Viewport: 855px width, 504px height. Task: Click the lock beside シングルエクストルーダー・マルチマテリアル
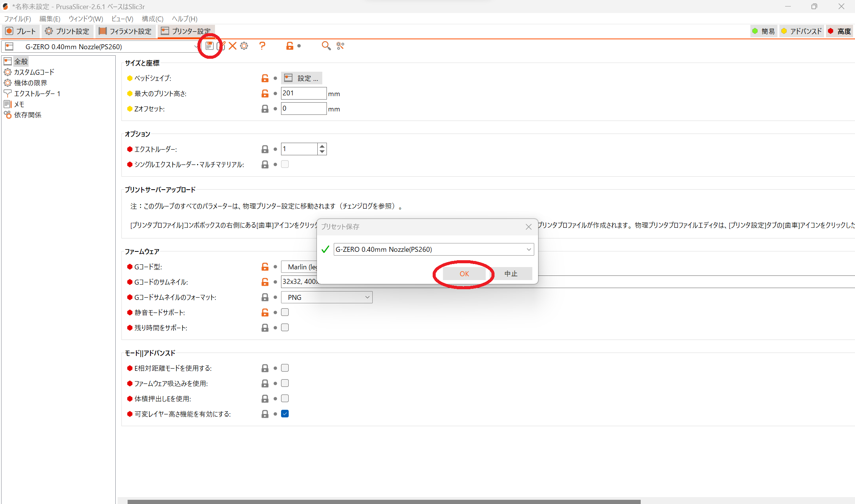265,164
